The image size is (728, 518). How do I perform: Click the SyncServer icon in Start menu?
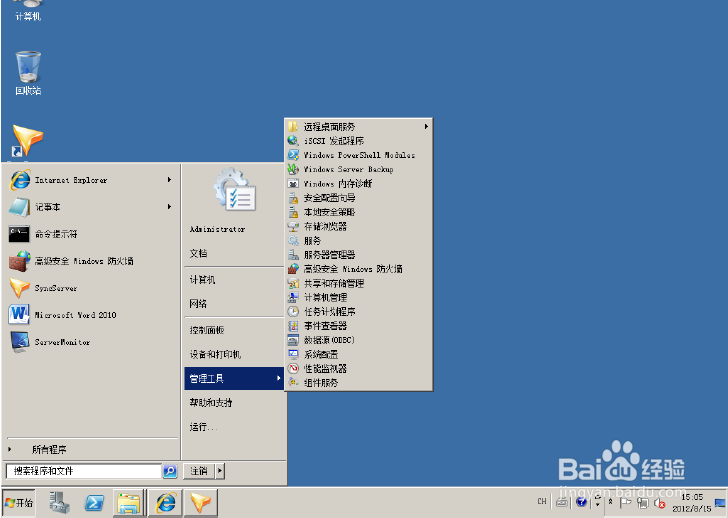[x=20, y=288]
